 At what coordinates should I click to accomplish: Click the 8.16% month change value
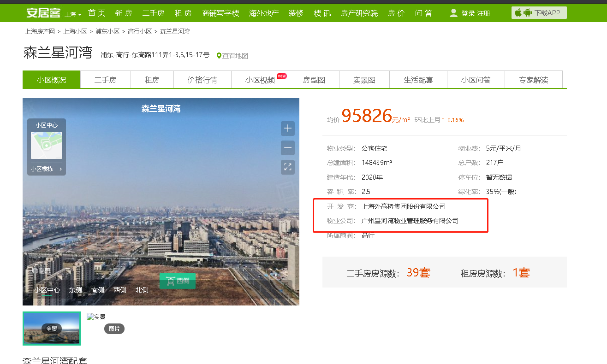pyautogui.click(x=456, y=120)
